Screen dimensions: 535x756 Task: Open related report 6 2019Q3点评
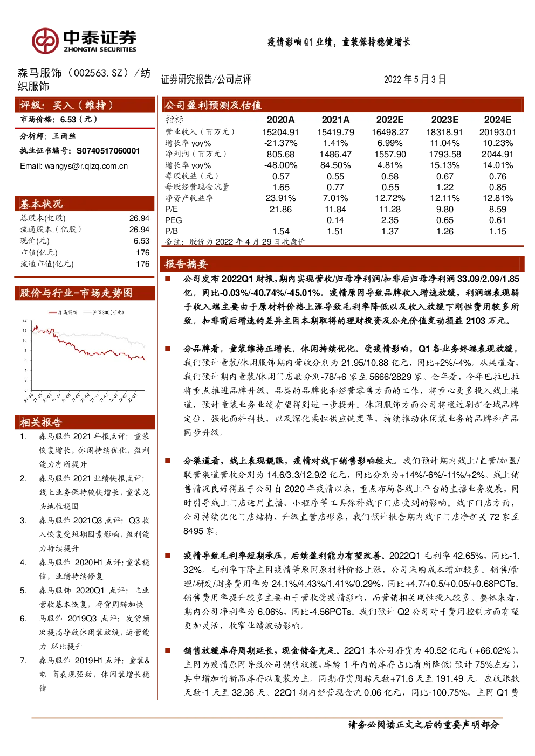[94, 632]
